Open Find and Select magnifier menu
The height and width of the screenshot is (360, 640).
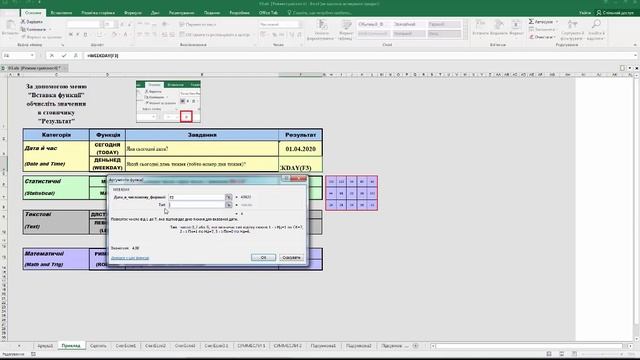(596, 29)
